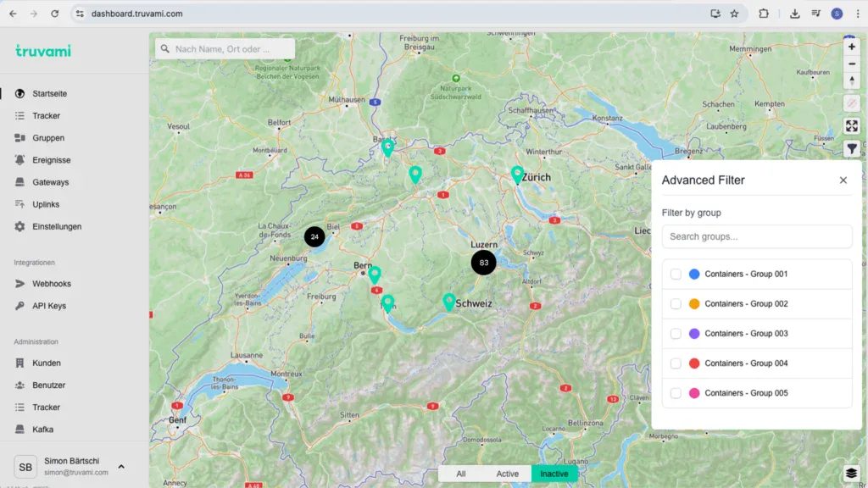Switch to the All trackers filter
Viewport: 868px width, 488px height.
coord(460,474)
